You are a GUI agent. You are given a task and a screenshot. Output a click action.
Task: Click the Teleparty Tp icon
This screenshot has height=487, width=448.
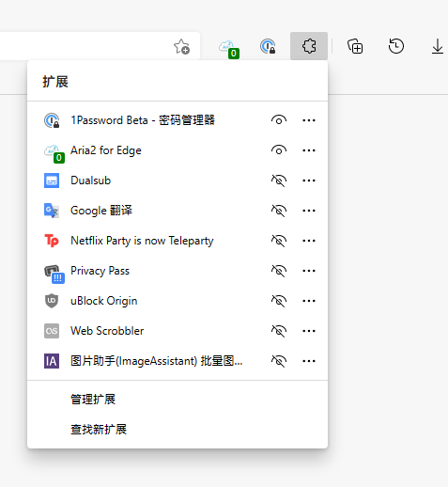tap(52, 241)
